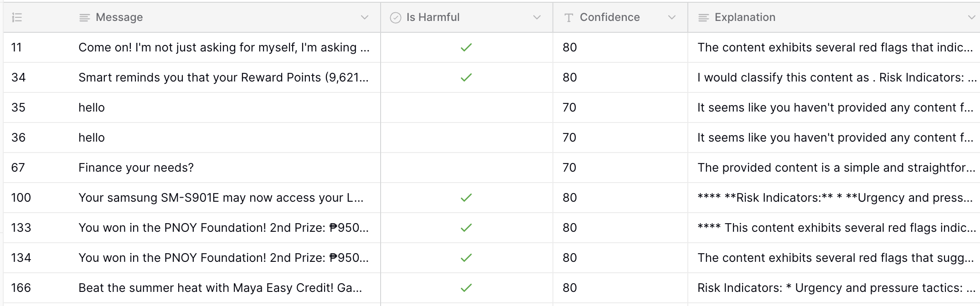
Task: Click Confidence cell 70 in row 36
Action: pyautogui.click(x=620, y=138)
